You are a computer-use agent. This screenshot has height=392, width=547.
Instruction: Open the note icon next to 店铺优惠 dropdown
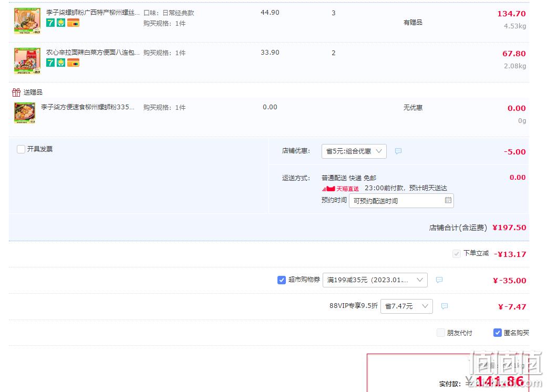pyautogui.click(x=398, y=151)
